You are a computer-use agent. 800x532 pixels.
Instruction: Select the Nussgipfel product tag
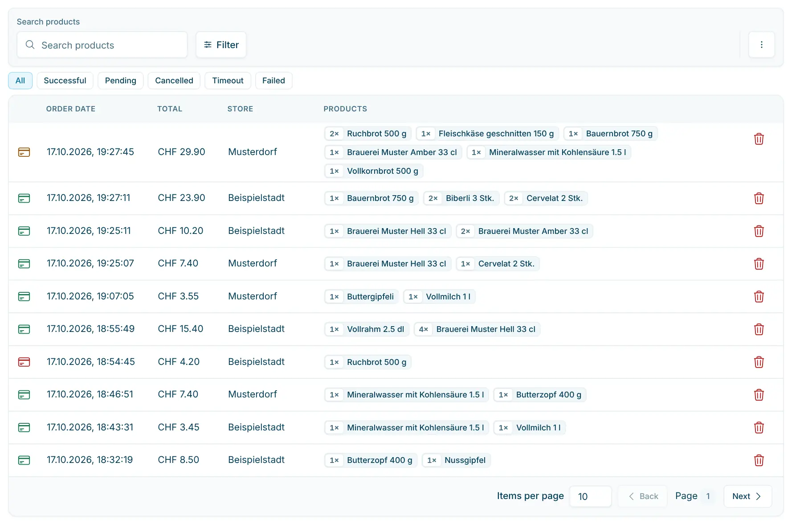pos(456,460)
